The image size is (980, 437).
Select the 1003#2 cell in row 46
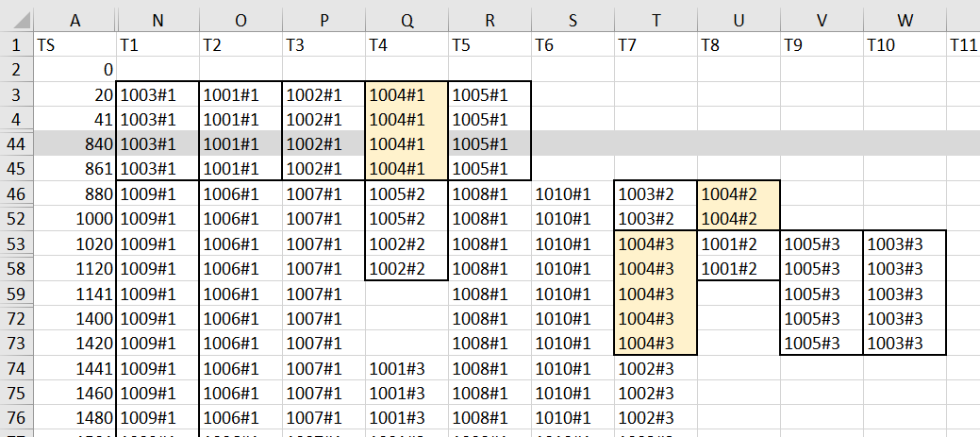click(656, 193)
